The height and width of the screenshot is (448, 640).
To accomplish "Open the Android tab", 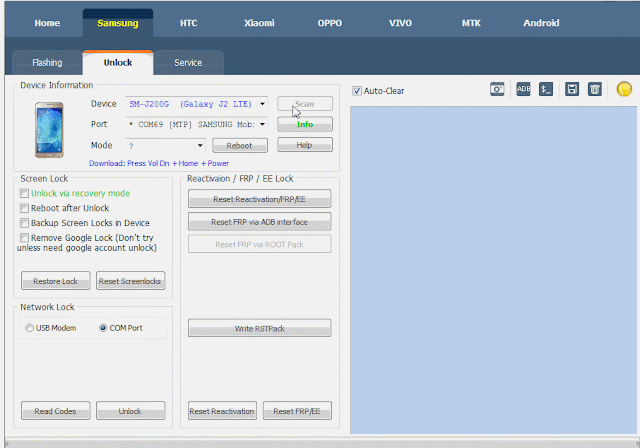I will (541, 23).
